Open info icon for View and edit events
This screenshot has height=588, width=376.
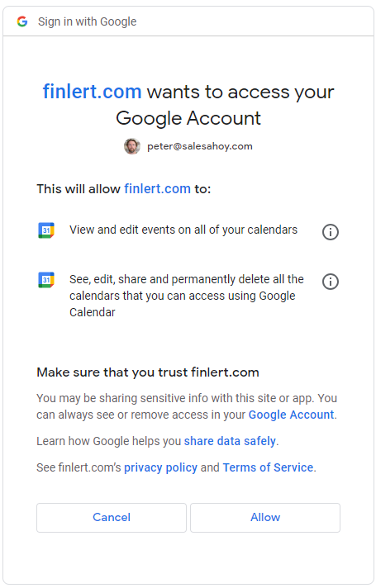331,232
